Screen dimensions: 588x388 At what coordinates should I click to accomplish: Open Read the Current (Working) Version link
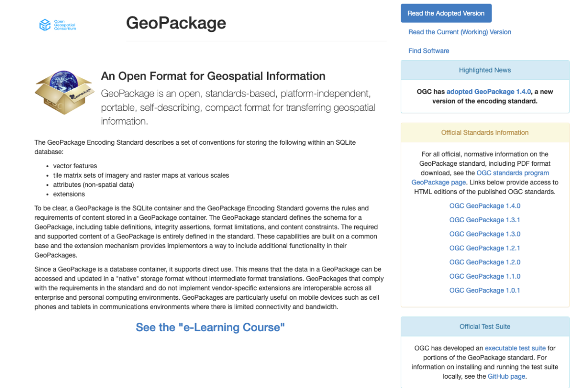[x=459, y=32]
